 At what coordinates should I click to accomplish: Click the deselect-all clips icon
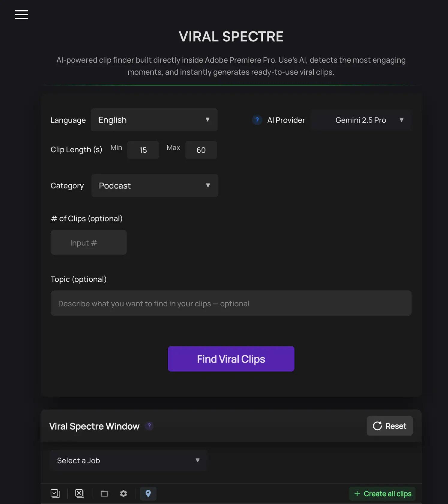(79, 494)
